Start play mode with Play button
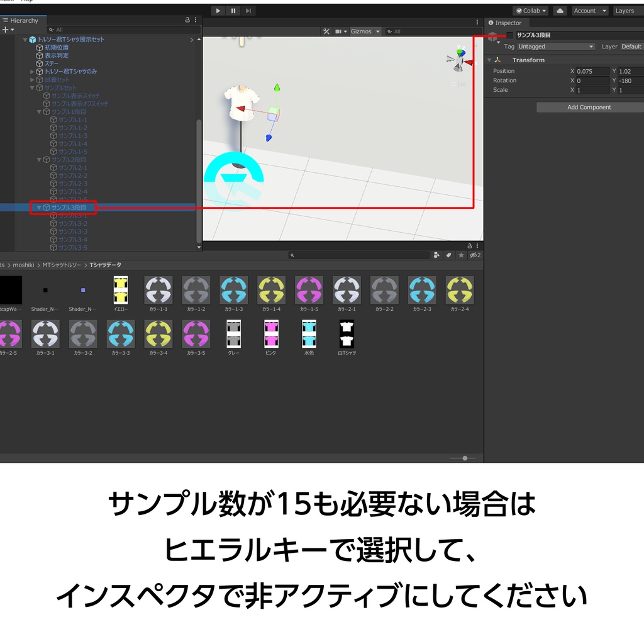Viewport: 644px width, 644px height. coord(218,11)
